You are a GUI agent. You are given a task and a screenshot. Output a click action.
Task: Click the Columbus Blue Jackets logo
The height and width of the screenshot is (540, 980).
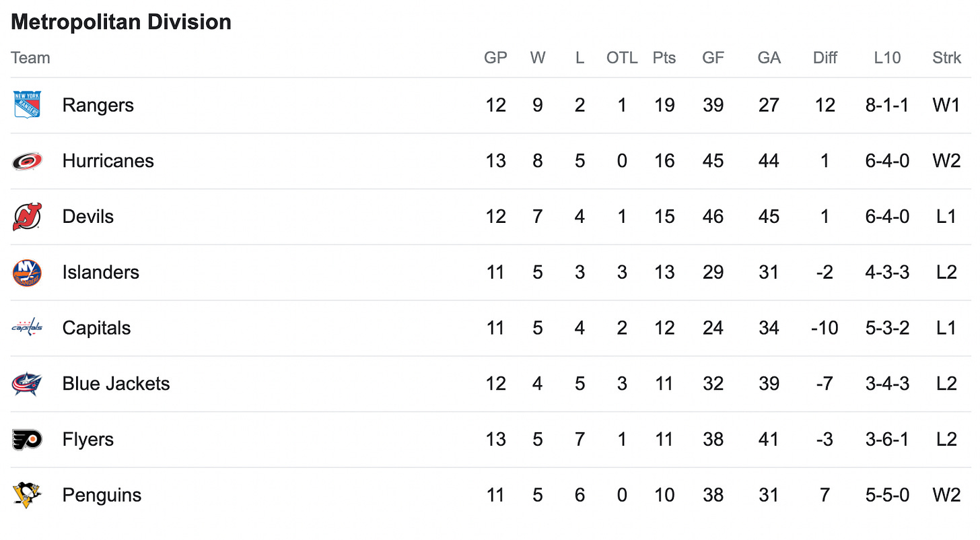click(x=27, y=384)
